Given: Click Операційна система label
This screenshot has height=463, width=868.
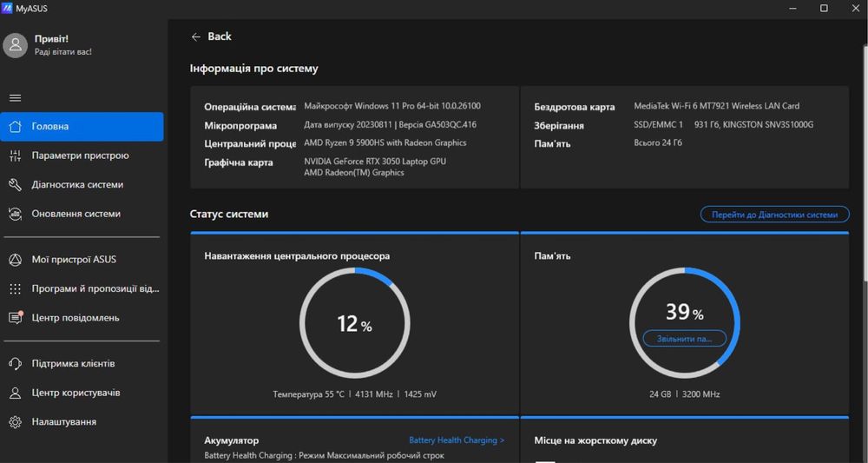Looking at the screenshot, I should pyautogui.click(x=250, y=107).
